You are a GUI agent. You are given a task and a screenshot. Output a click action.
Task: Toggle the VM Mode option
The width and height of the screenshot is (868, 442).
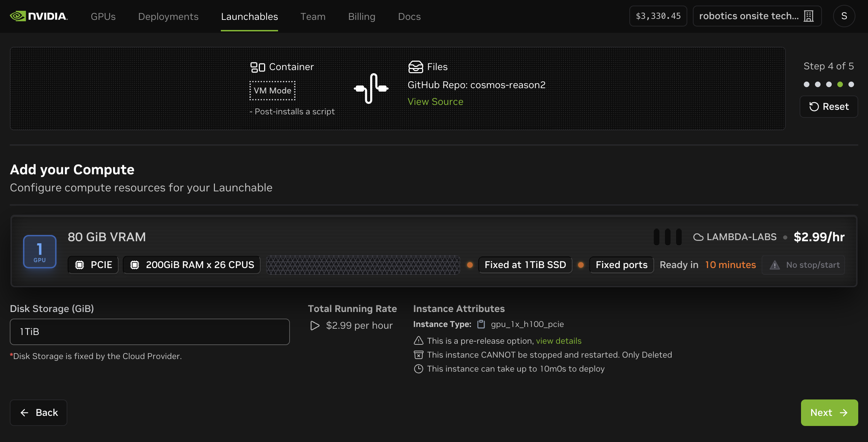[x=272, y=90]
